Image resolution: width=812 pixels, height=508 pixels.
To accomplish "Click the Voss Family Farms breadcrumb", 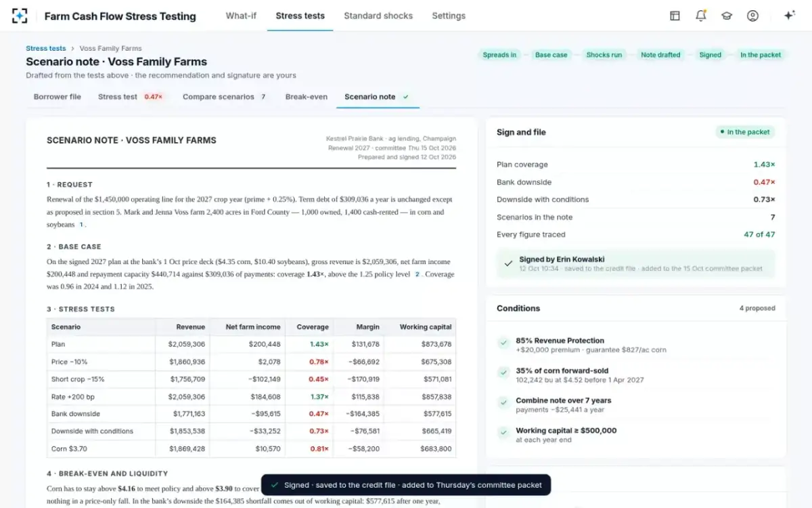I will click(x=111, y=49).
